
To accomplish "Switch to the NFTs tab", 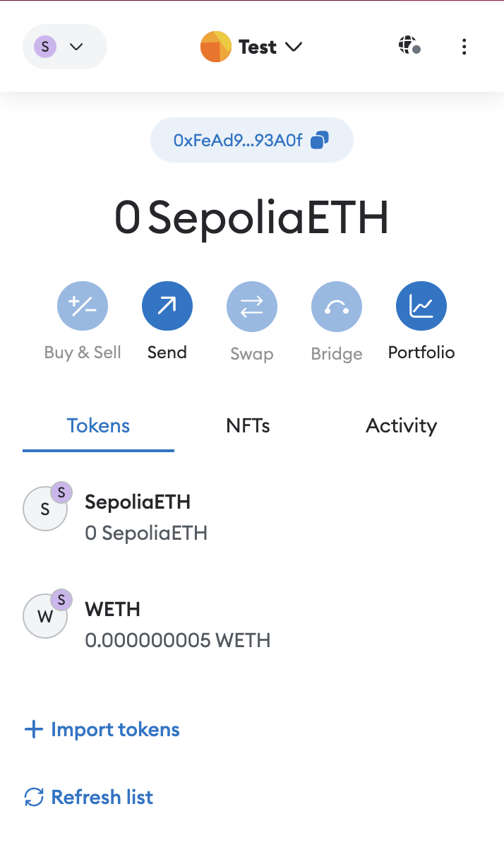I will click(248, 426).
